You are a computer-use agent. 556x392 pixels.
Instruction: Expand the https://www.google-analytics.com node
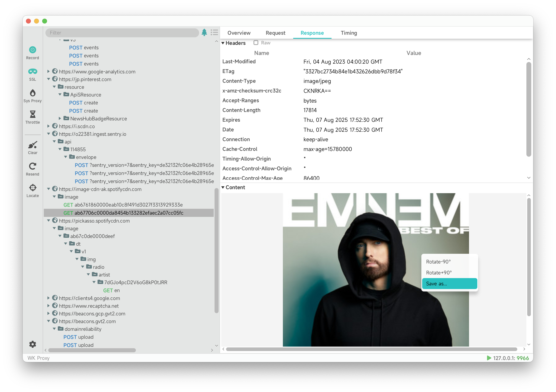[48, 71]
